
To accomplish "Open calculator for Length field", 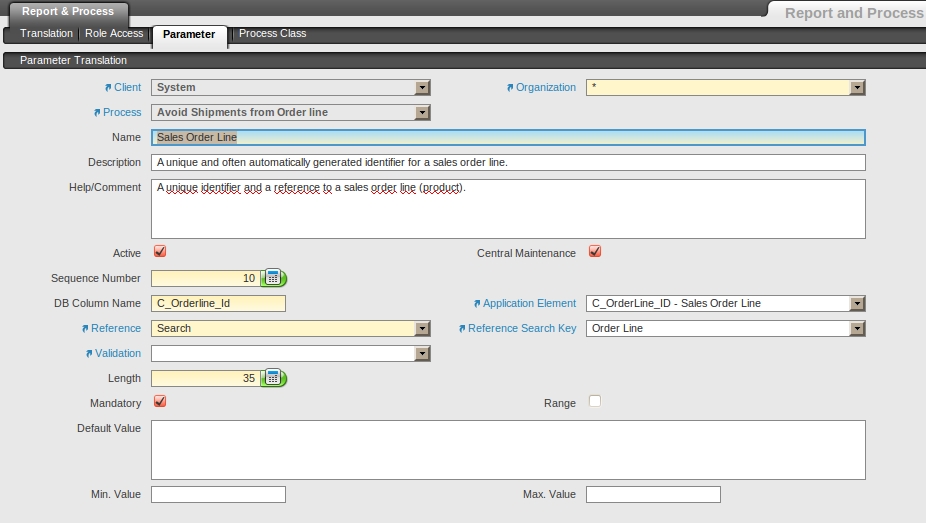I will coord(273,378).
